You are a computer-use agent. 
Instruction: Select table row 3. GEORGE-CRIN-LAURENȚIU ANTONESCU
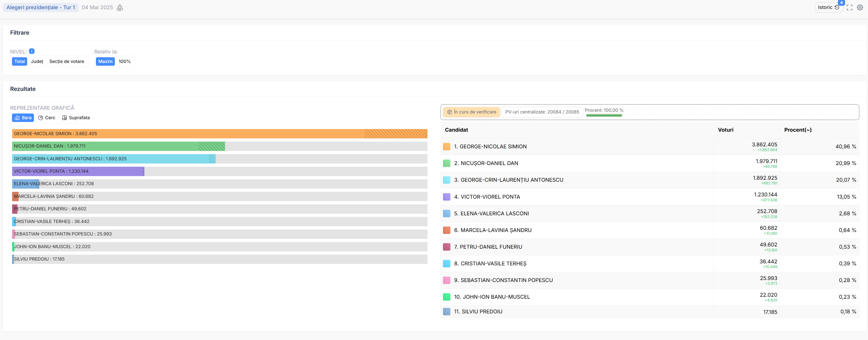650,180
